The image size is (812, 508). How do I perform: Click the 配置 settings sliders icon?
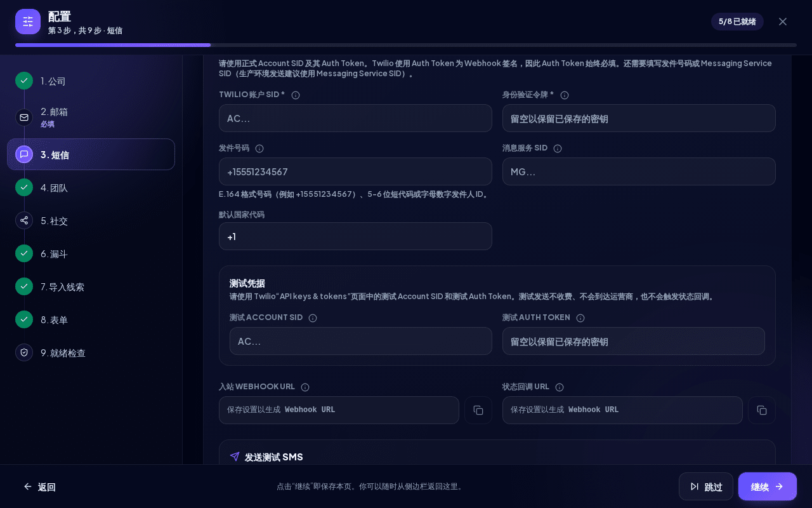28,22
